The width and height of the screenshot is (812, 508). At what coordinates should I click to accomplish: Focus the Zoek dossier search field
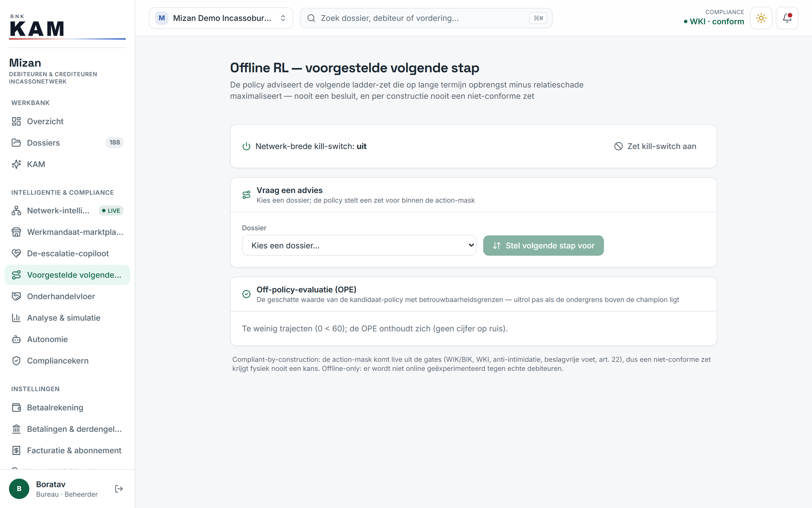(426, 18)
